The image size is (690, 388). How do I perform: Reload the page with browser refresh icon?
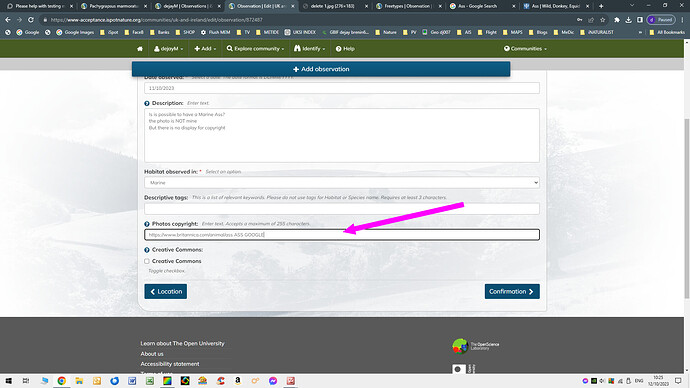[x=31, y=20]
